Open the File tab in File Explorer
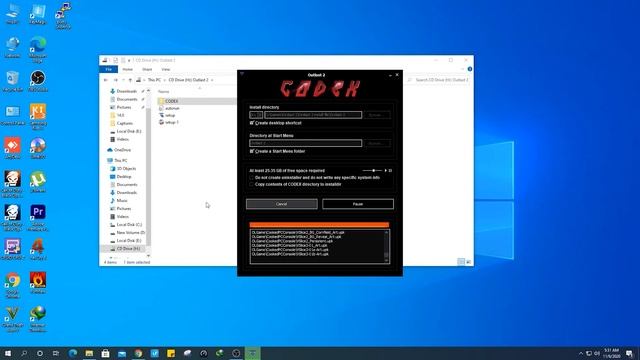 [x=109, y=69]
